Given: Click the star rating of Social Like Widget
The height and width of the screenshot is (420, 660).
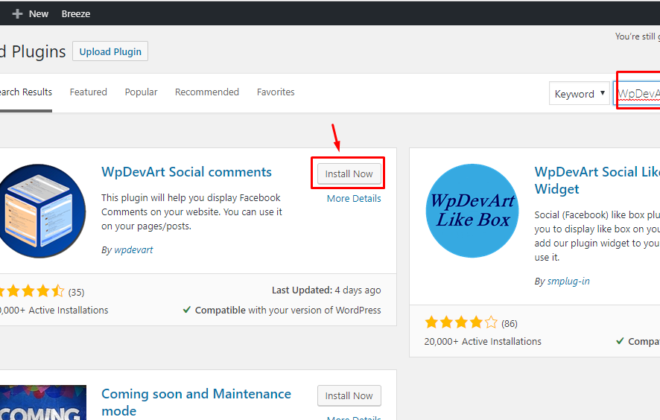Looking at the screenshot, I should point(461,323).
